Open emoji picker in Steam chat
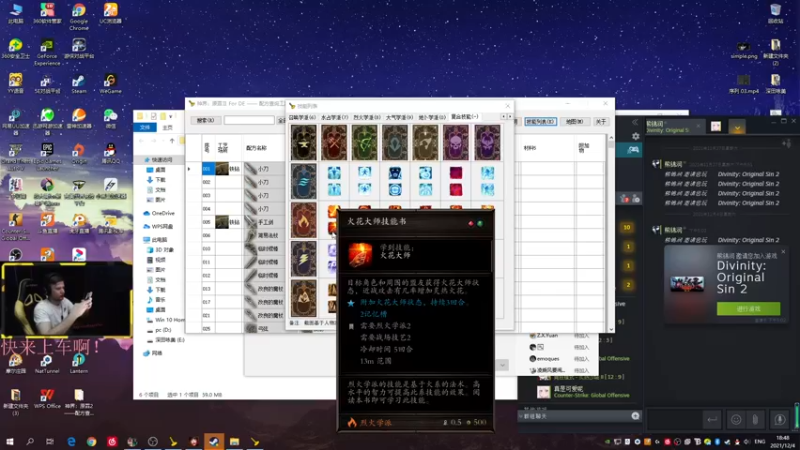800x450 pixels. 736,419
